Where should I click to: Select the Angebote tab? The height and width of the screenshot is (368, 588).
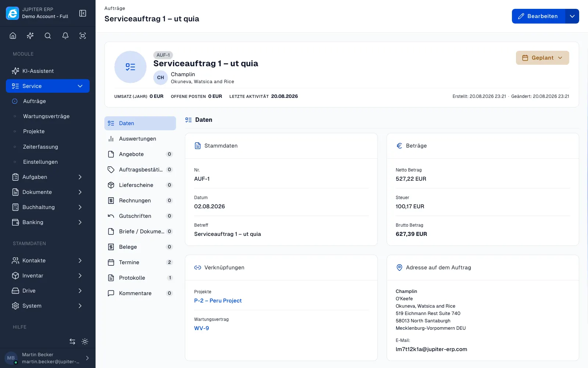coord(140,154)
